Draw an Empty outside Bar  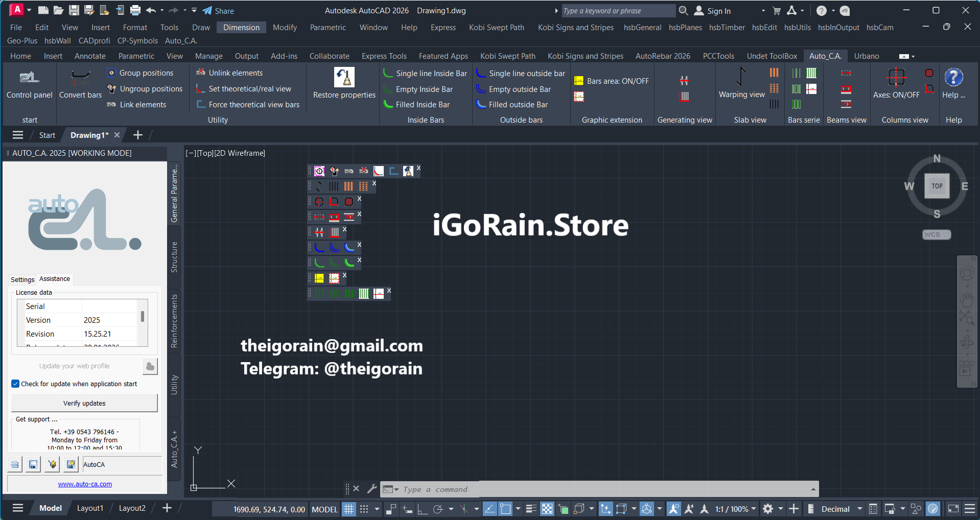point(514,89)
